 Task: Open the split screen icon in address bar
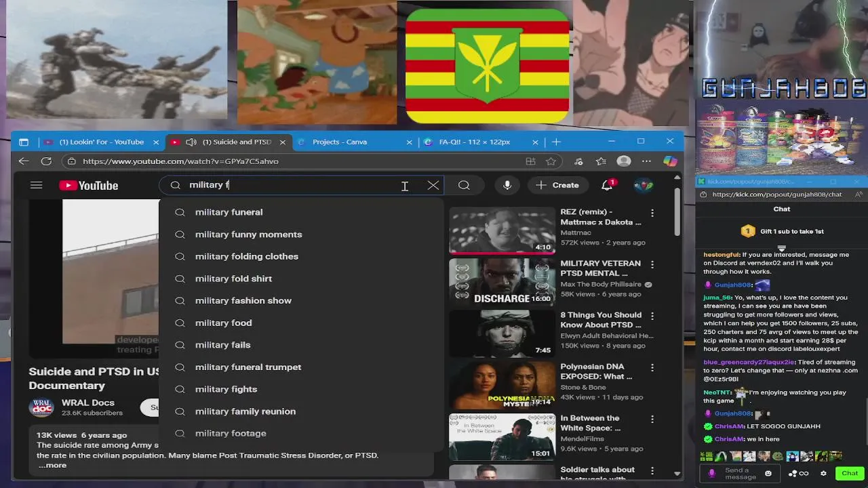(530, 161)
